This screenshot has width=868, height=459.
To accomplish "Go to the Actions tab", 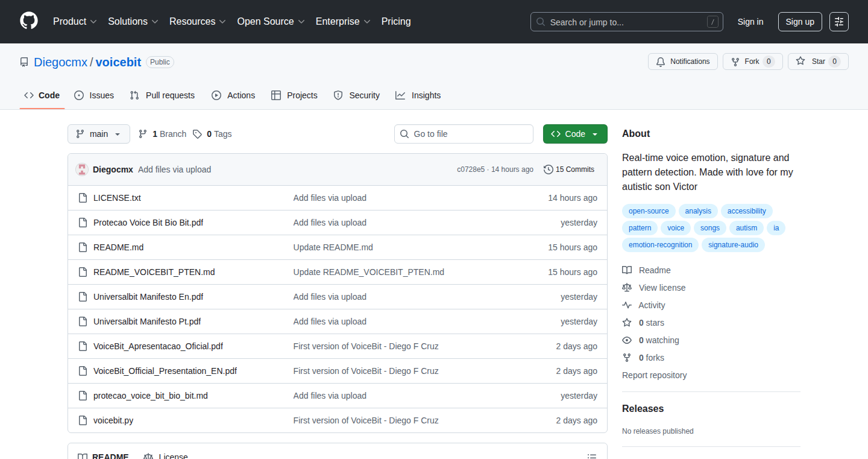I will click(233, 95).
